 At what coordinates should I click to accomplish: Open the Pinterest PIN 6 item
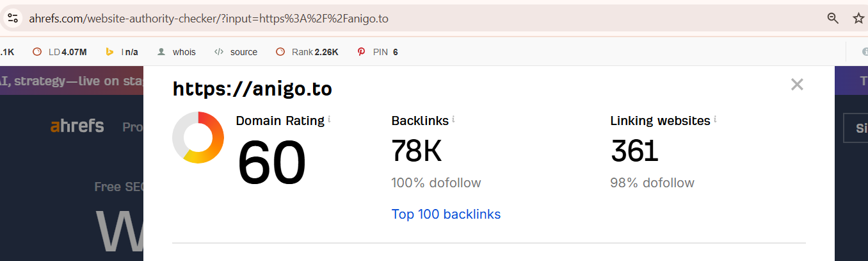[378, 52]
